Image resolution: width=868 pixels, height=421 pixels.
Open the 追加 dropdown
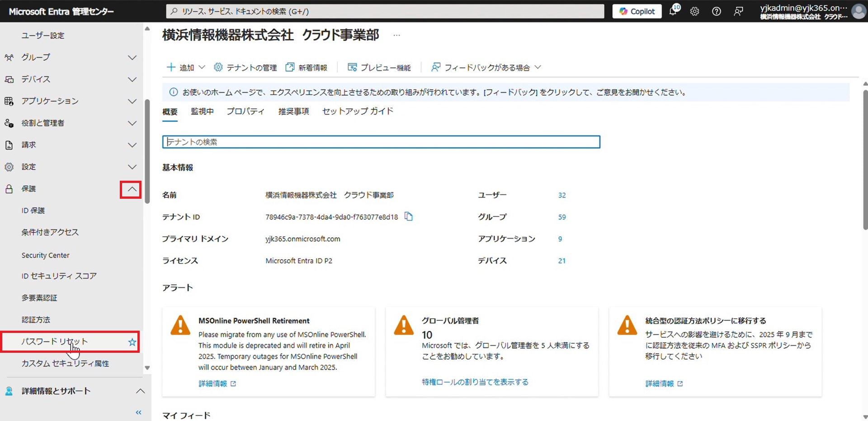point(186,67)
